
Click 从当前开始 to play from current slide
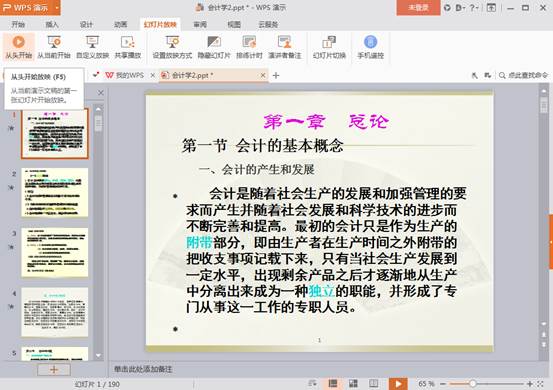click(54, 47)
